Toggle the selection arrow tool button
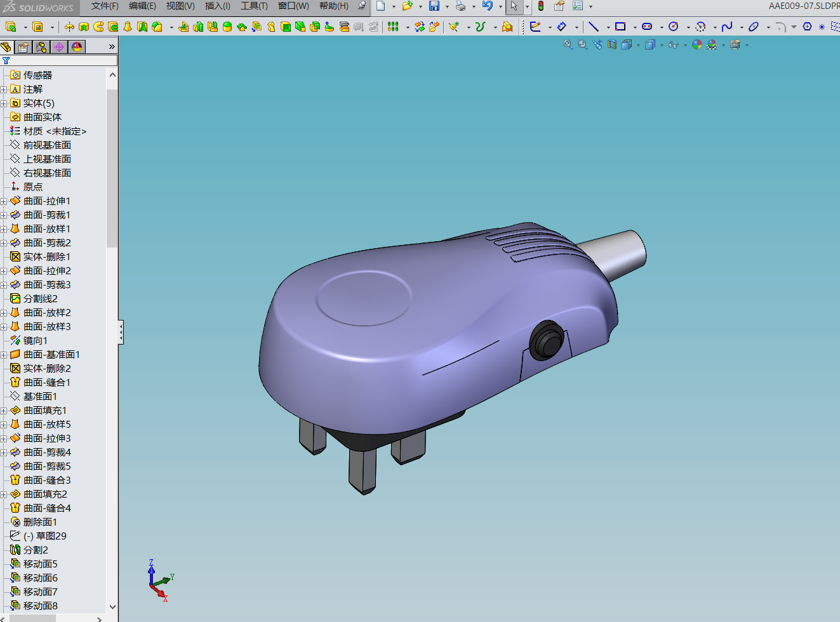840x622 pixels. pyautogui.click(x=514, y=6)
